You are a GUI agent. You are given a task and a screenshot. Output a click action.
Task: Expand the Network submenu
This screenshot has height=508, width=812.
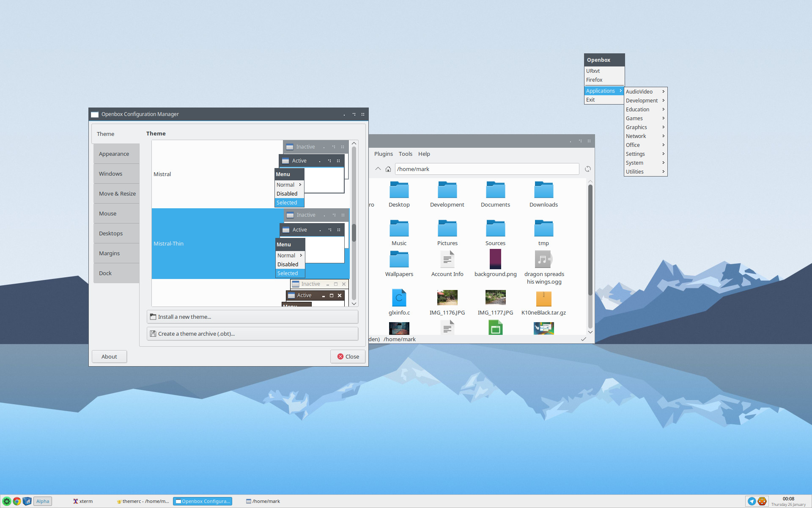point(645,136)
